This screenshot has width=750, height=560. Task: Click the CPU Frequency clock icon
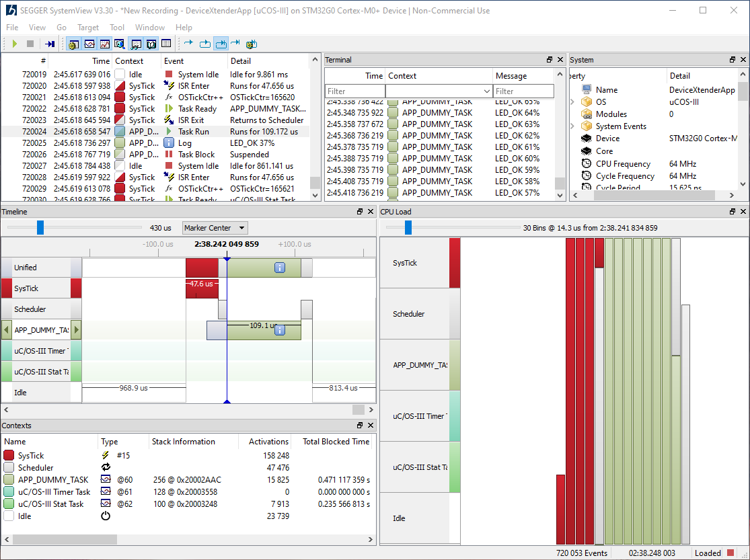point(587,163)
